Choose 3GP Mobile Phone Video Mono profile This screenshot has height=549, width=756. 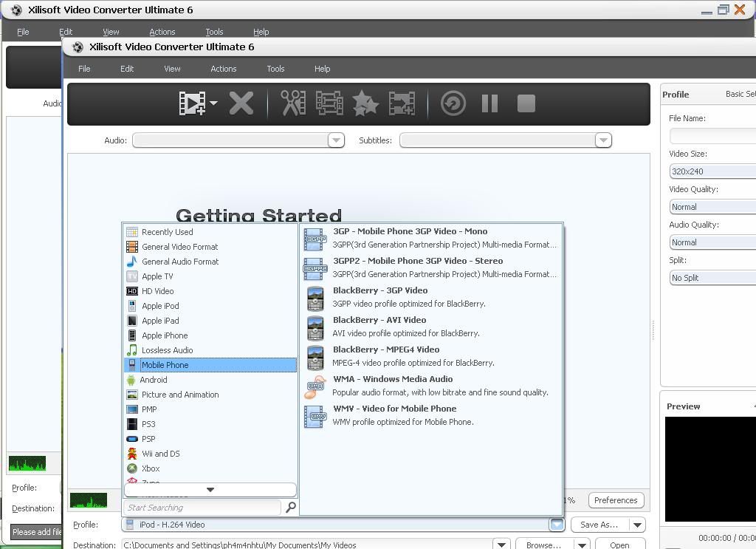[431, 238]
